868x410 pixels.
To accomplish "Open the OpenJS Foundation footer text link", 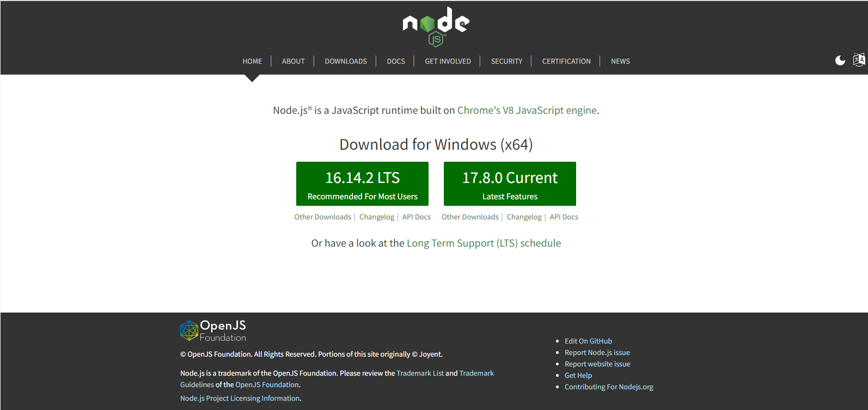I will pos(267,385).
